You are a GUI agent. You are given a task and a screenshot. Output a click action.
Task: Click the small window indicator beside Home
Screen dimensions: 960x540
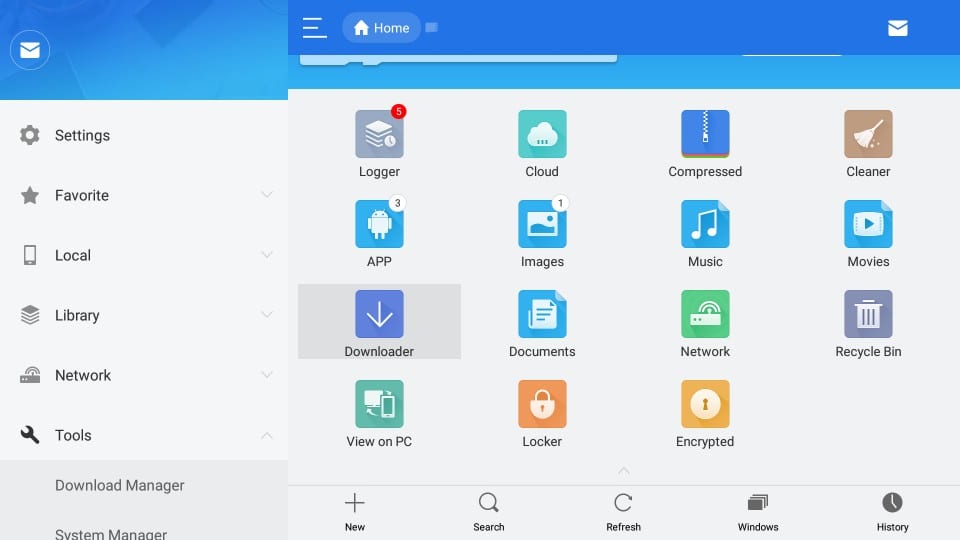pos(432,27)
